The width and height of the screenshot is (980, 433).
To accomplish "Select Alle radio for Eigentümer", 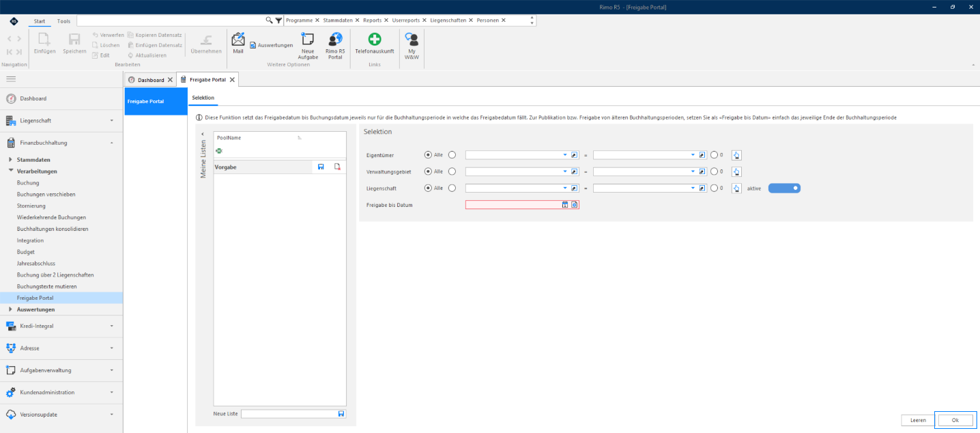I will pyautogui.click(x=428, y=155).
